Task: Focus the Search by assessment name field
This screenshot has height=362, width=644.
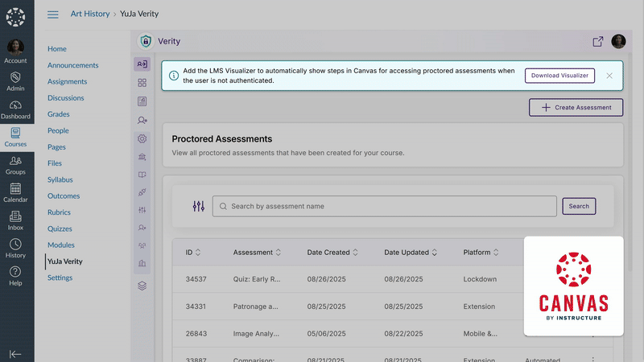Action: 385,207
